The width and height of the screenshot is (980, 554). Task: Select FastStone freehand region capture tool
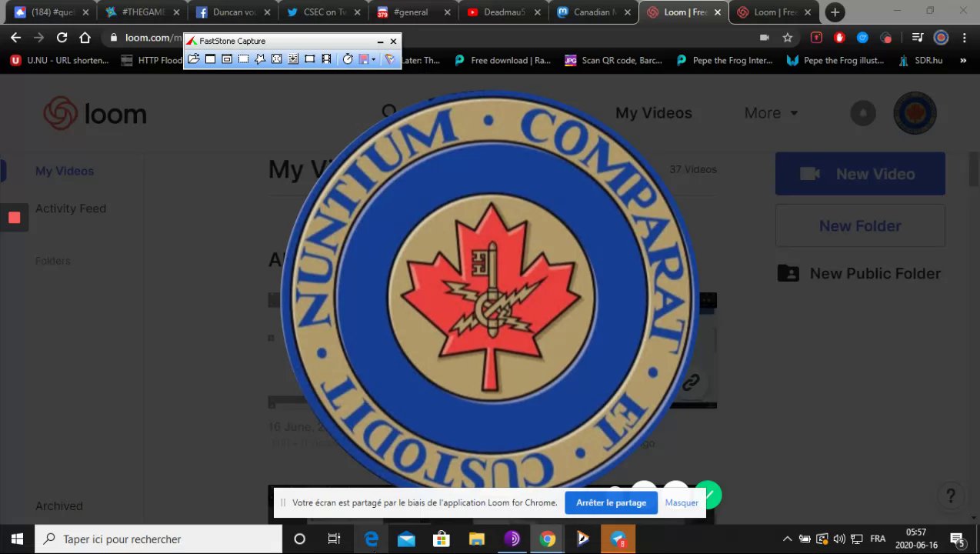click(260, 59)
